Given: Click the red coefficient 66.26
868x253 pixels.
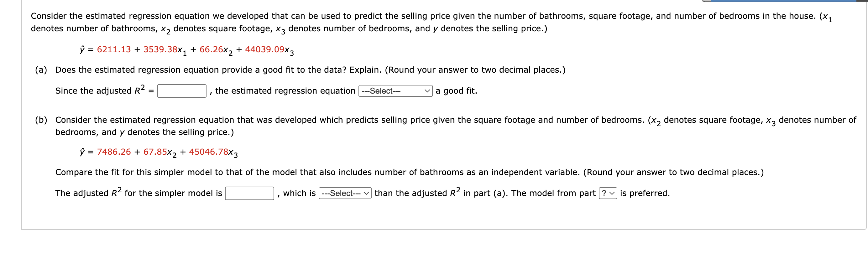Looking at the screenshot, I should [211, 49].
